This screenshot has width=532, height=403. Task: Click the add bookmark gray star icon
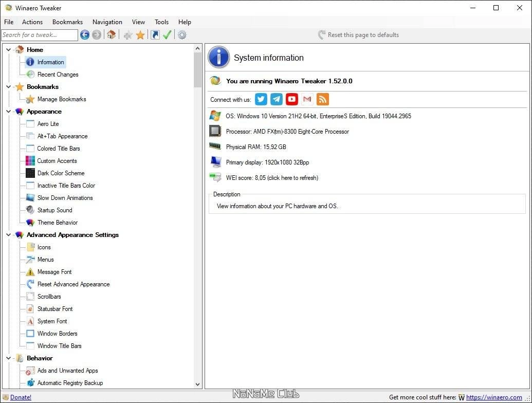[128, 35]
